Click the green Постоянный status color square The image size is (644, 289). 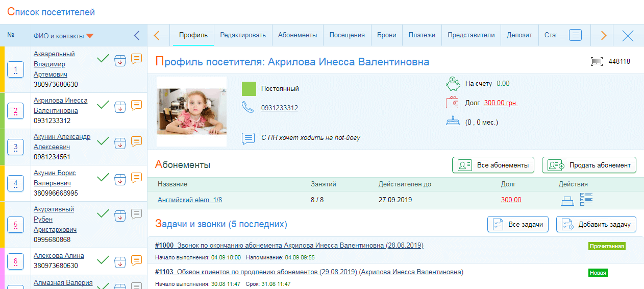pyautogui.click(x=249, y=89)
